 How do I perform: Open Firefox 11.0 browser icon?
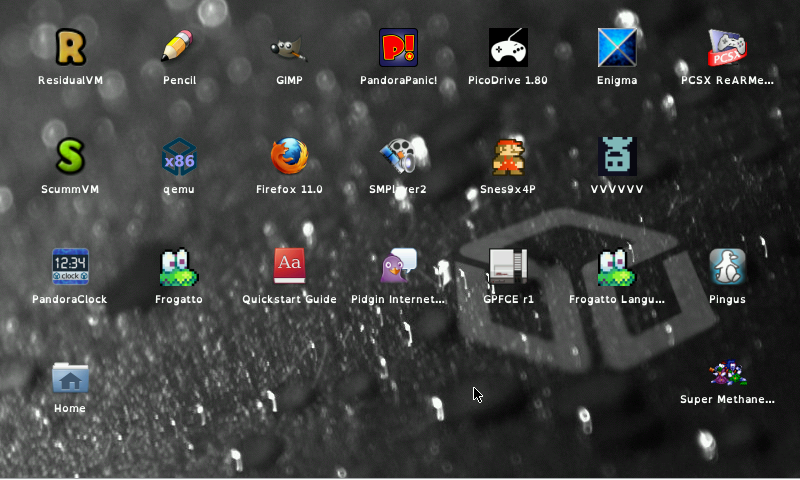tap(289, 157)
